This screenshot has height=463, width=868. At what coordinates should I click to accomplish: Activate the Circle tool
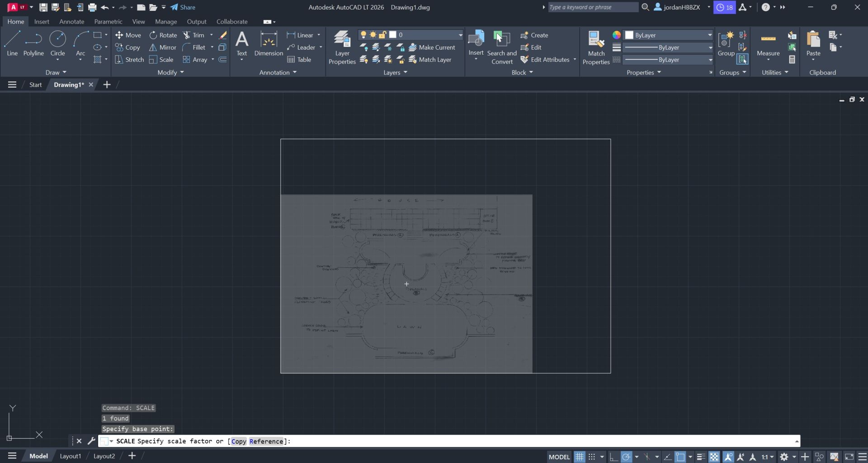pos(57,44)
